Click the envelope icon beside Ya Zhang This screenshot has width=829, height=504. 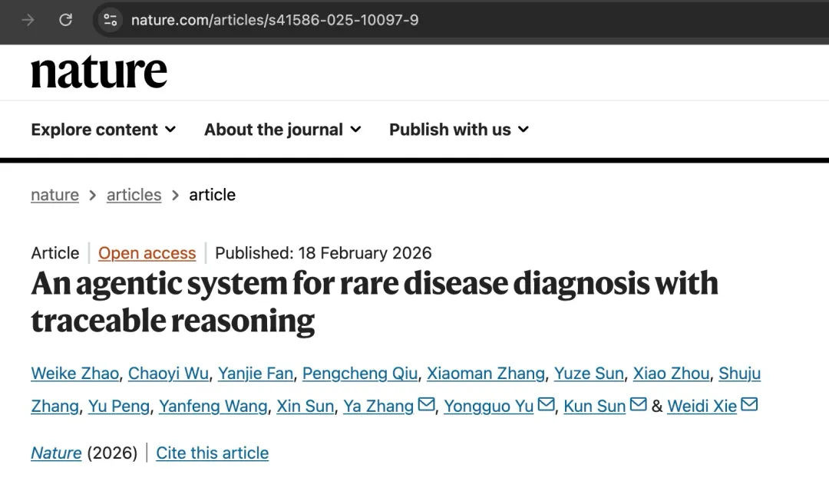pos(427,405)
